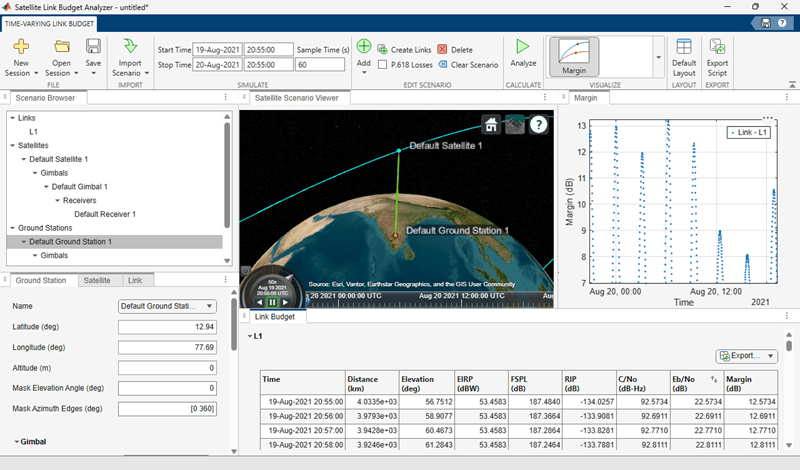Click the home view icon in the viewer

(491, 125)
